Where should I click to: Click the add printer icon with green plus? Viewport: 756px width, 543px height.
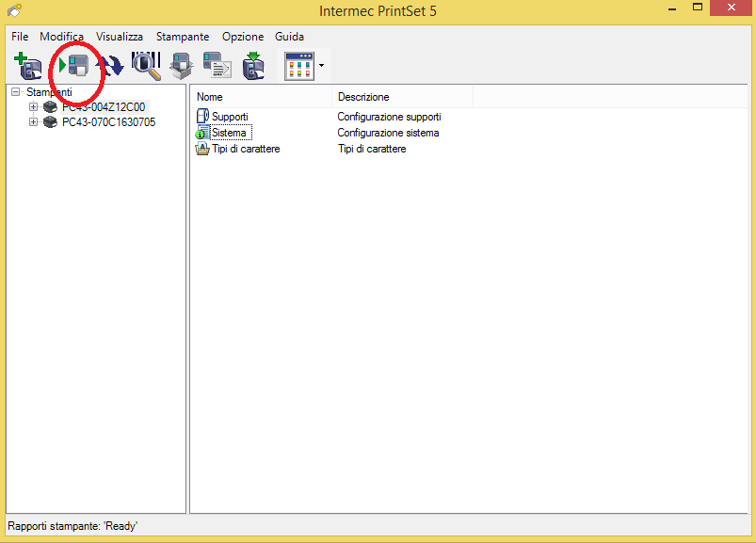click(28, 66)
